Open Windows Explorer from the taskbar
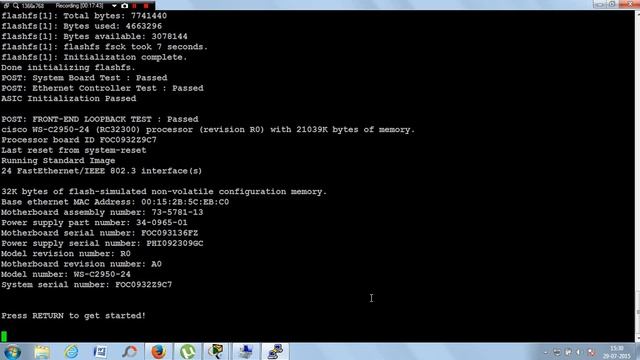Image resolution: width=640 pixels, height=360 pixels. 42,351
